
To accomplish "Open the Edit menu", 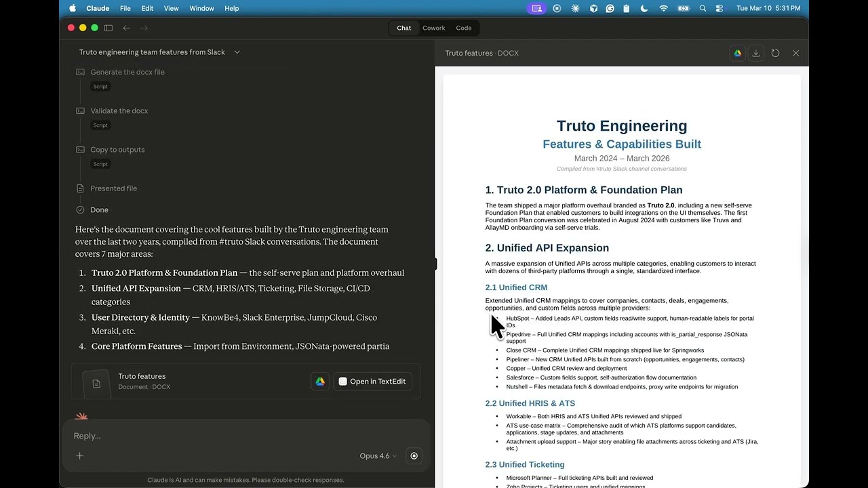I will [147, 8].
